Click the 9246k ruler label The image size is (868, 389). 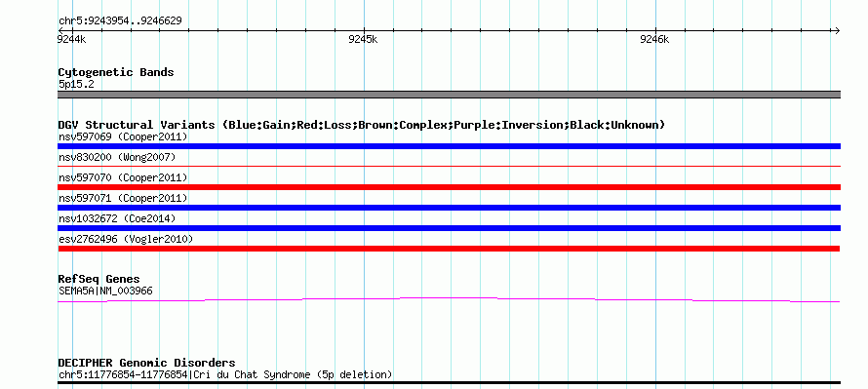point(654,39)
